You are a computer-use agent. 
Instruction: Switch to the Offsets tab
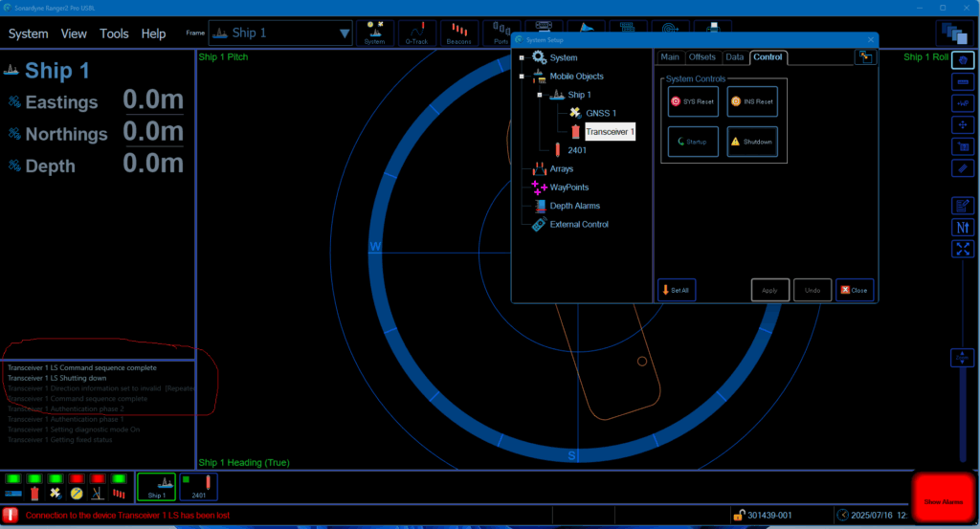click(702, 56)
